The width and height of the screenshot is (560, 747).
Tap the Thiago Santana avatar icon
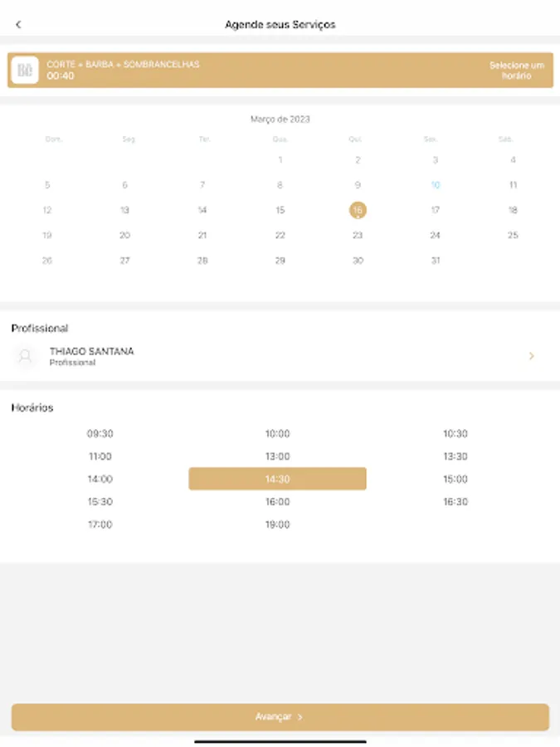click(x=25, y=356)
